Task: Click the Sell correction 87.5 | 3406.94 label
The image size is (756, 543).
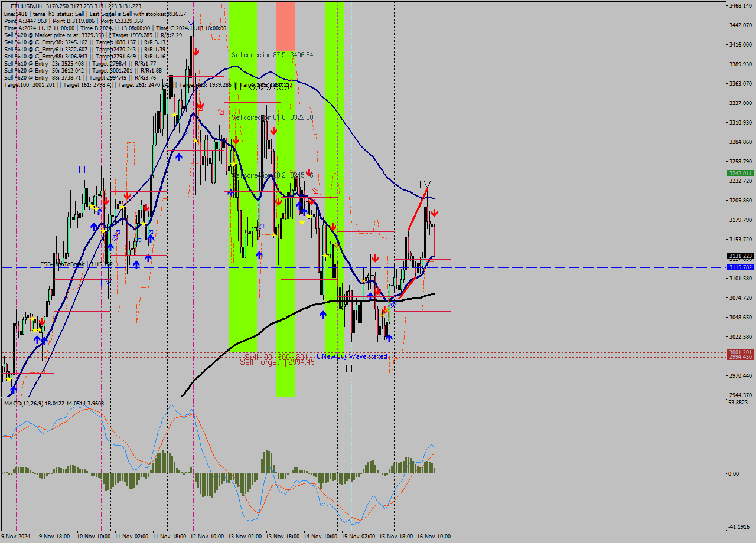Action: [x=272, y=55]
